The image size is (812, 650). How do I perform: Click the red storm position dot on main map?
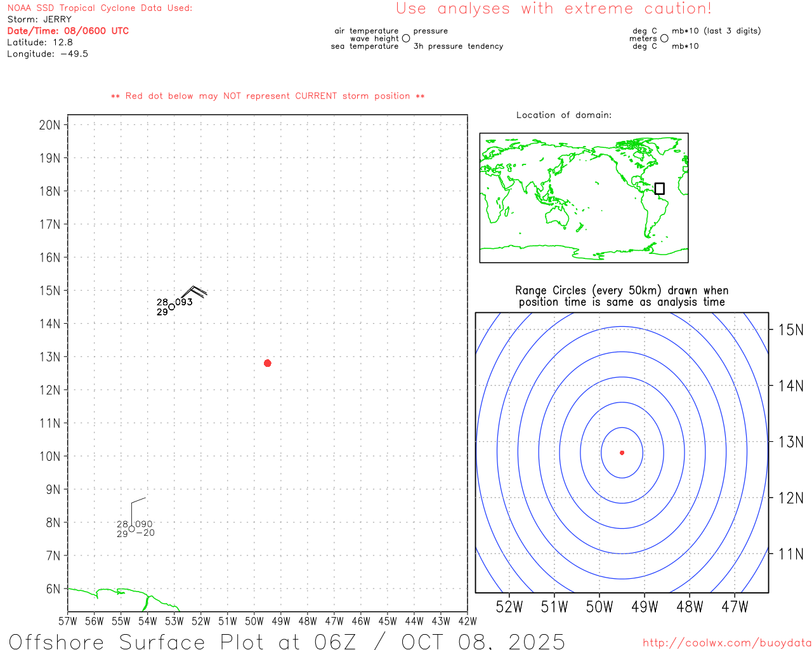[x=267, y=363]
